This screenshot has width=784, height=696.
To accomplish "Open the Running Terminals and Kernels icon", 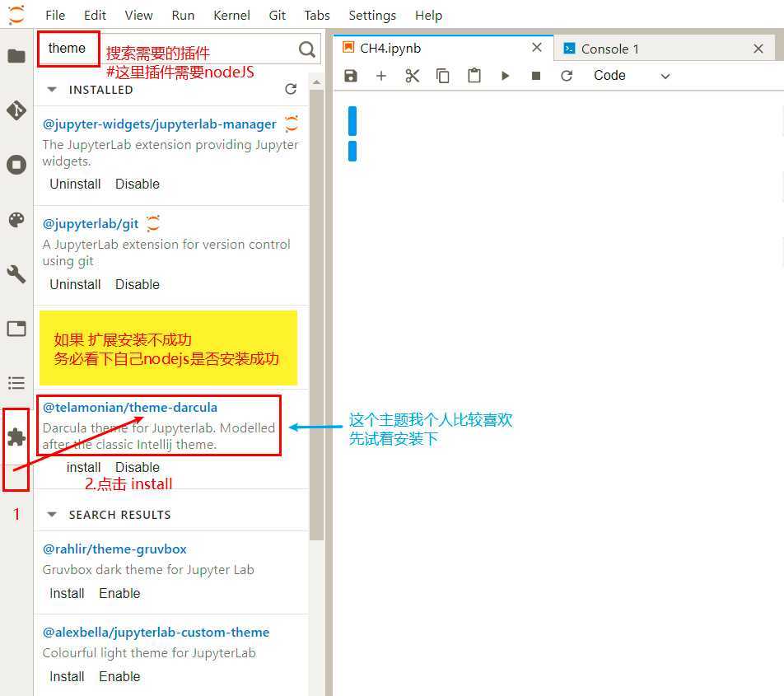I will (16, 165).
